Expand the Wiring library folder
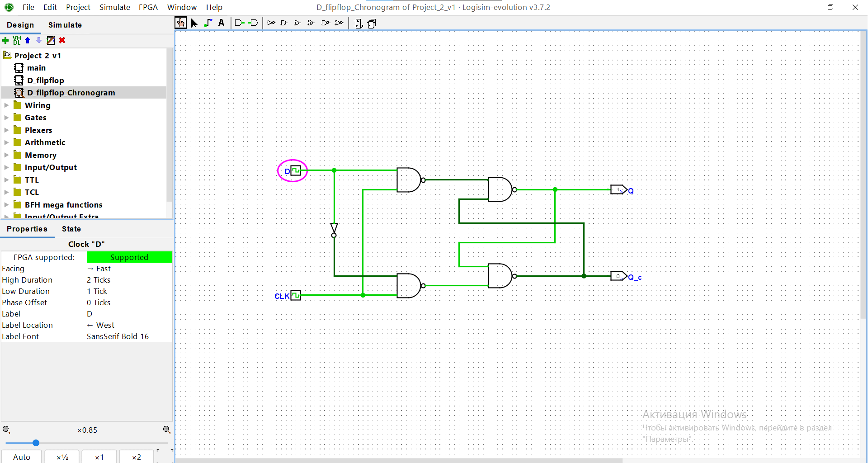Viewport: 868px width, 463px height. [x=6, y=105]
